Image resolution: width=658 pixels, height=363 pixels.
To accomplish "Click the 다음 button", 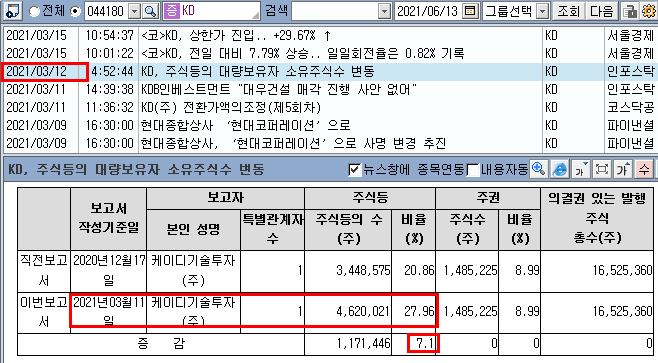I will (601, 11).
